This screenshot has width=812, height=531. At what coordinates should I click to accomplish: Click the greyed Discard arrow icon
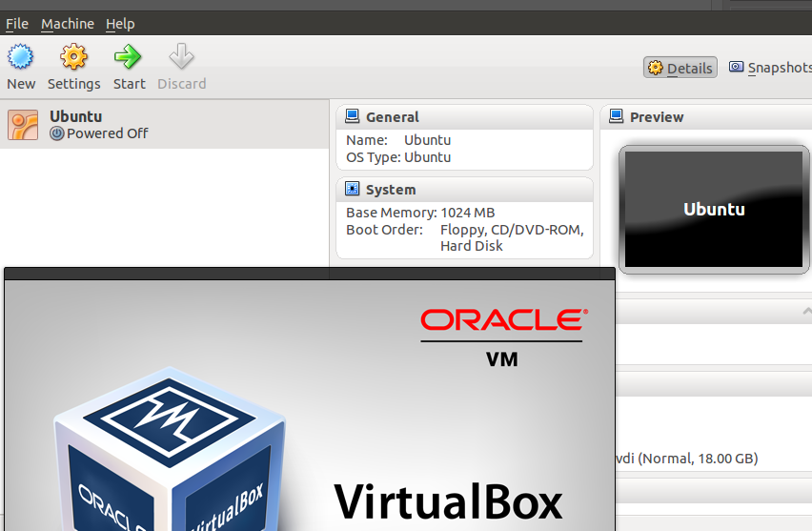(x=181, y=56)
